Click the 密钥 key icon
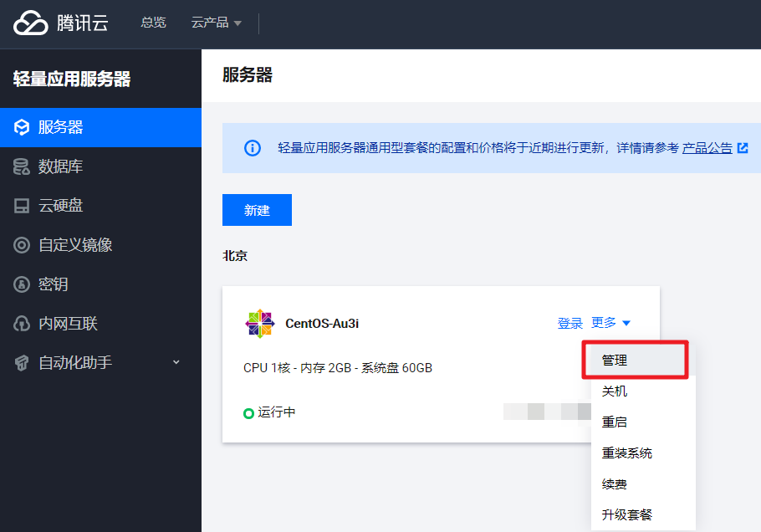 click(22, 284)
